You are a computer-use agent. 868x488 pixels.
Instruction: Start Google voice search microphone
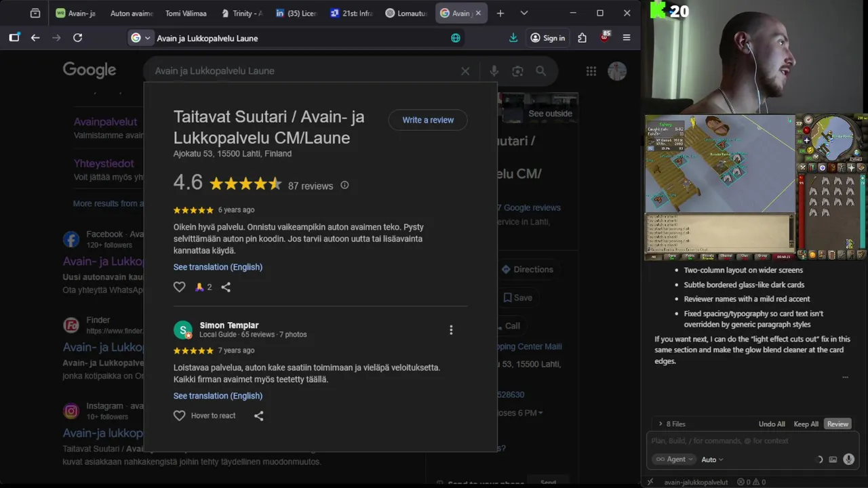pyautogui.click(x=494, y=70)
